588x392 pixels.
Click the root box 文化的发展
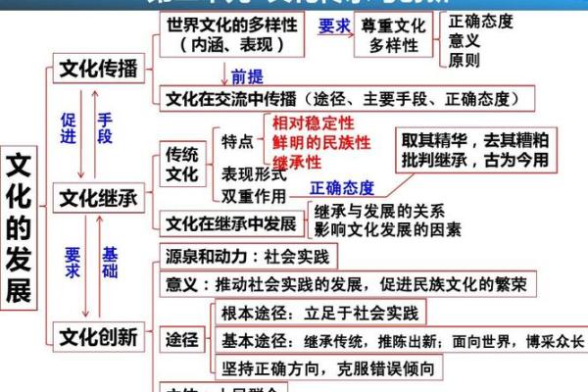click(x=19, y=228)
